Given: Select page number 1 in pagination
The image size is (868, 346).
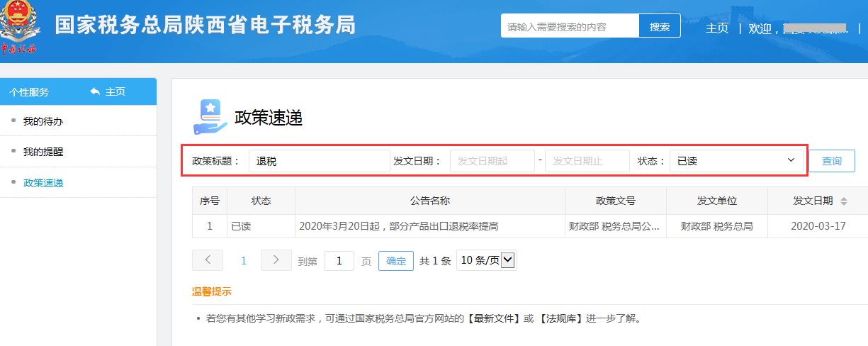Looking at the screenshot, I should [x=243, y=261].
